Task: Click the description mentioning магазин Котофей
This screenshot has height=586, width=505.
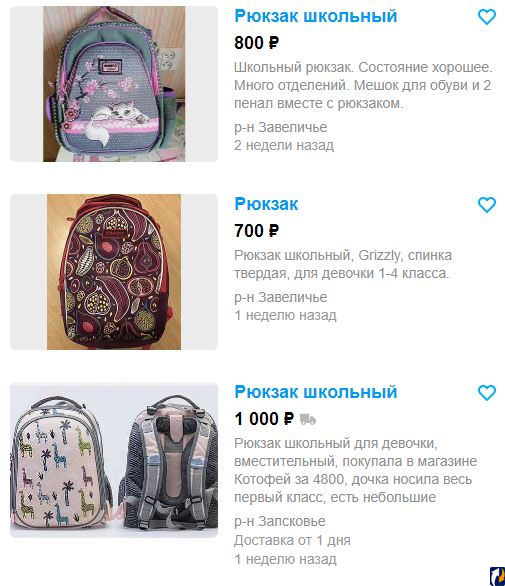Action: pos(355,470)
